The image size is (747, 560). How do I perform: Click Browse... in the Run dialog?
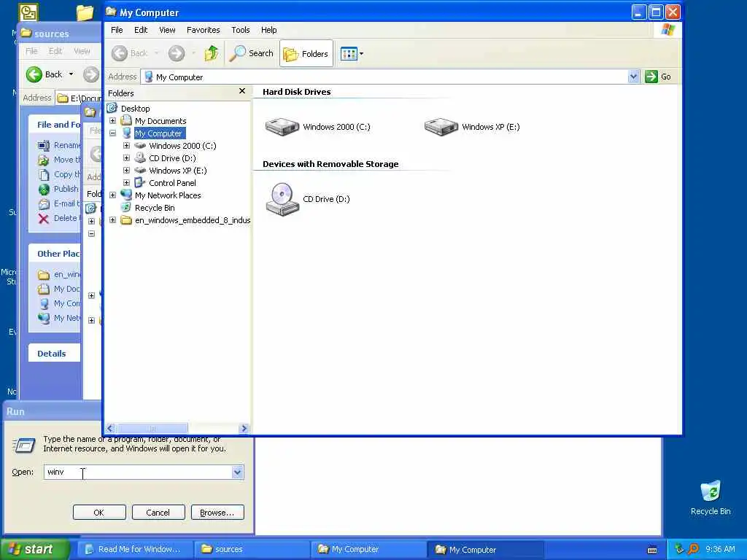[x=217, y=513]
